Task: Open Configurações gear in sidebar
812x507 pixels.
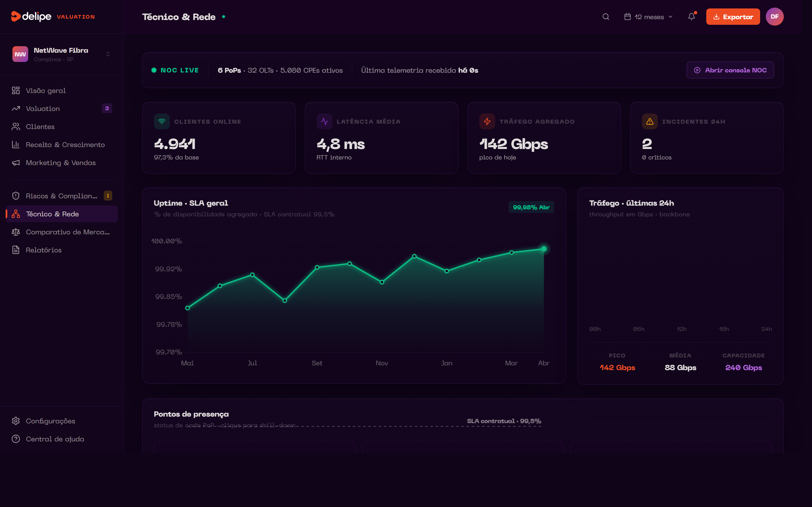Action: click(16, 421)
